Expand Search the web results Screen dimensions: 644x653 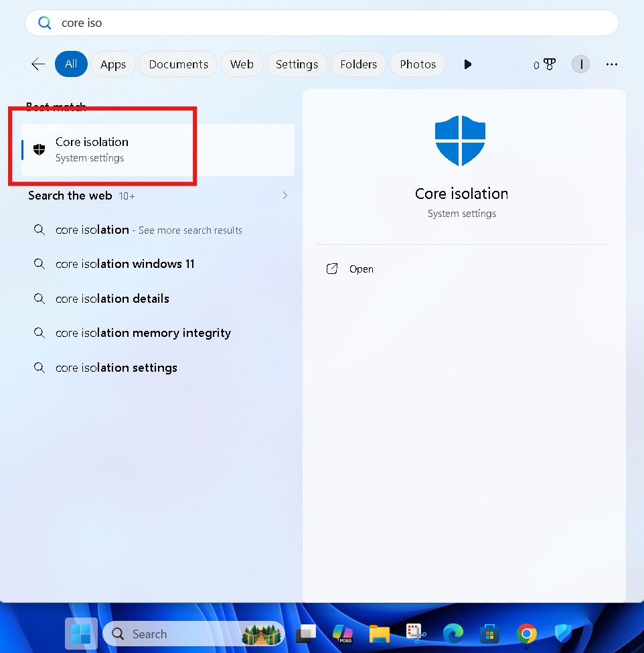pos(285,195)
